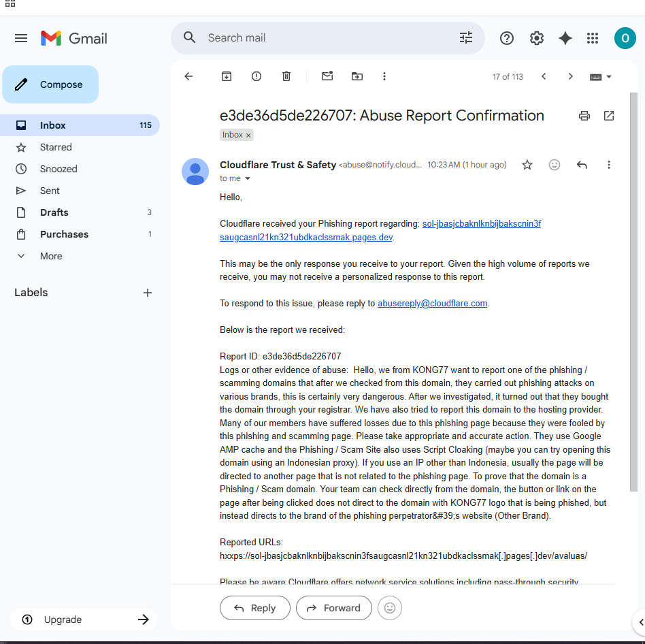The width and height of the screenshot is (645, 644).
Task: Remove the Inbox label tag
Action: point(248,135)
